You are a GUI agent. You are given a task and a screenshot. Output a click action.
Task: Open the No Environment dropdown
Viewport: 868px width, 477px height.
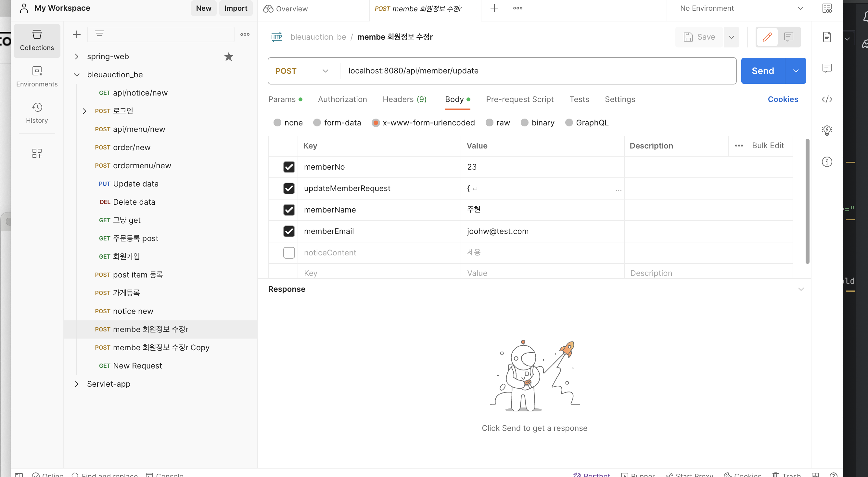pyautogui.click(x=741, y=8)
